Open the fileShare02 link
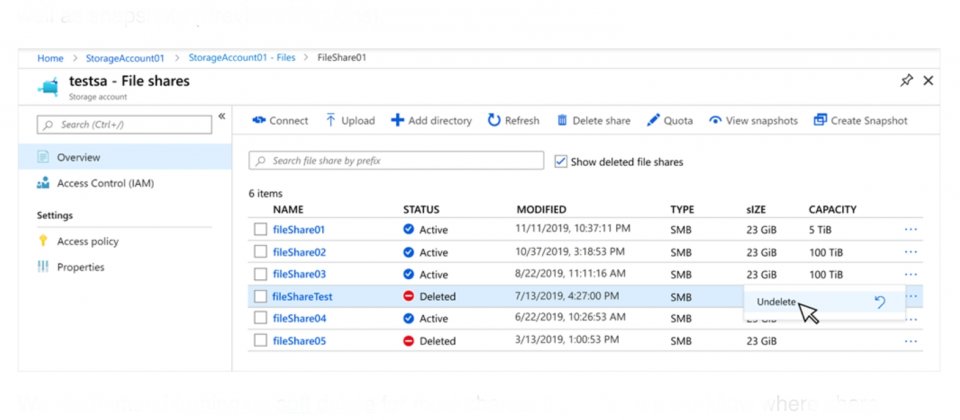This screenshot has height=420, width=960. (x=299, y=252)
